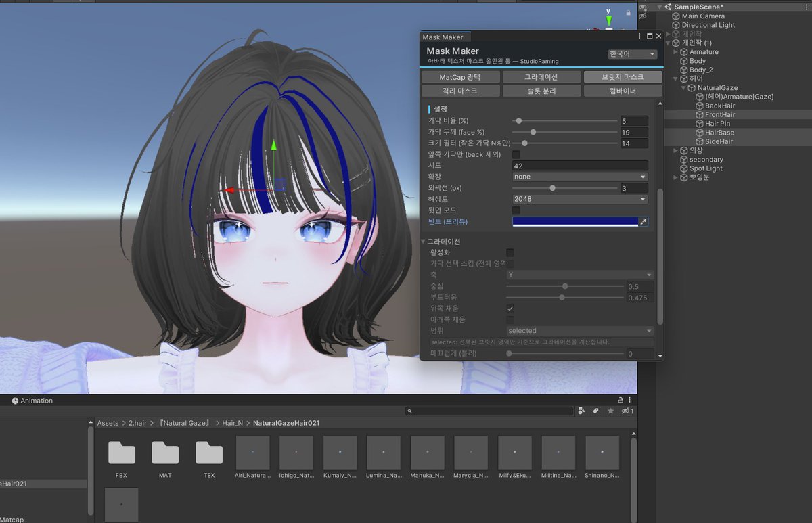
Task: Click the FrontHair object cube icon
Action: click(700, 115)
